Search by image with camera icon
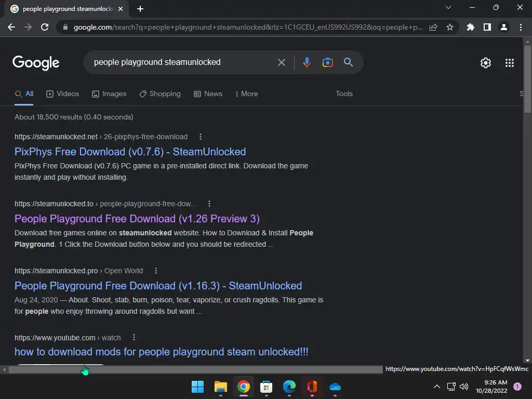532x399 pixels. (327, 62)
